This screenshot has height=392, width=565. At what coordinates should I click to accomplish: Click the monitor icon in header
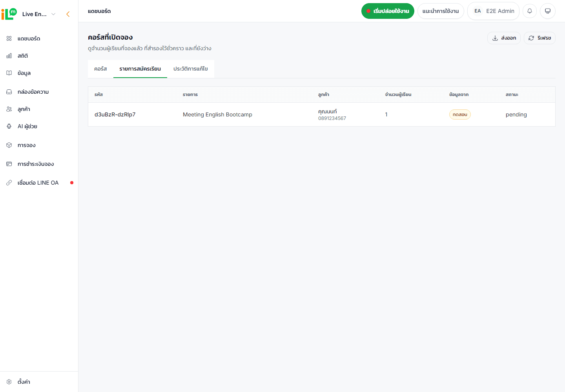pyautogui.click(x=548, y=11)
